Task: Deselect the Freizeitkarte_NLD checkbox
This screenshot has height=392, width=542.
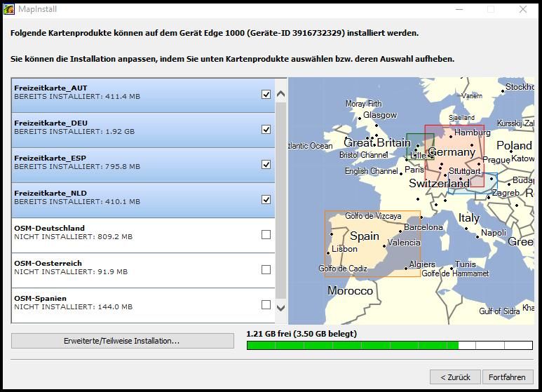Action: [266, 199]
